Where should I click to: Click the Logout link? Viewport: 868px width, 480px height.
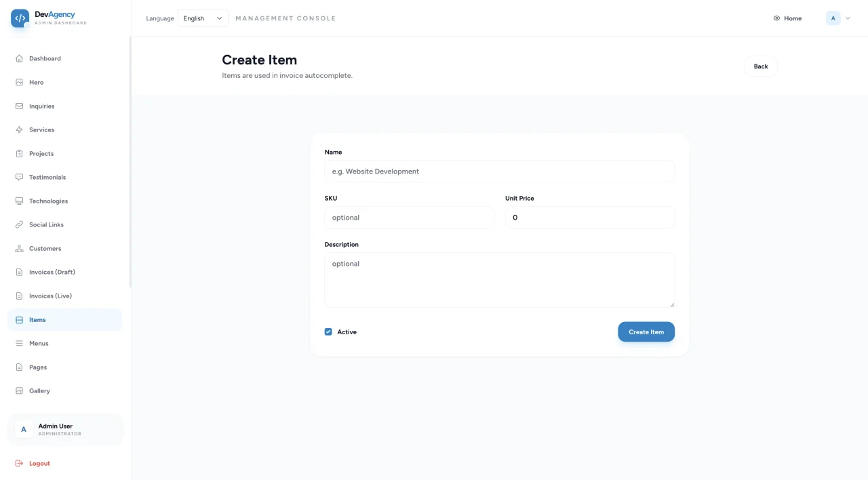39,463
